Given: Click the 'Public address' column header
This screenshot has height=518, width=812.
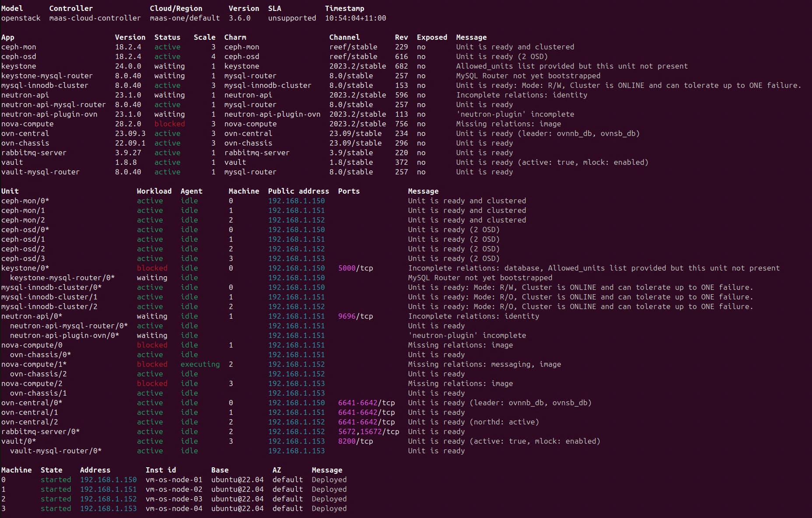Looking at the screenshot, I should click(298, 191).
